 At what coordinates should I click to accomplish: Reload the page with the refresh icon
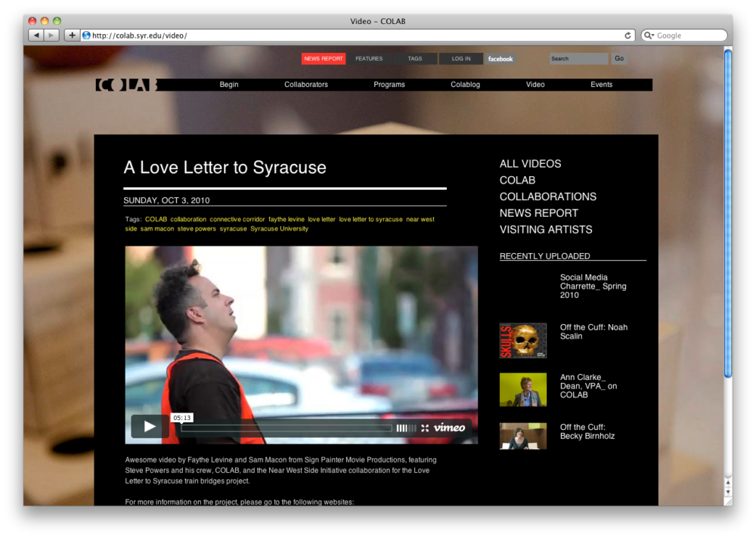(627, 36)
